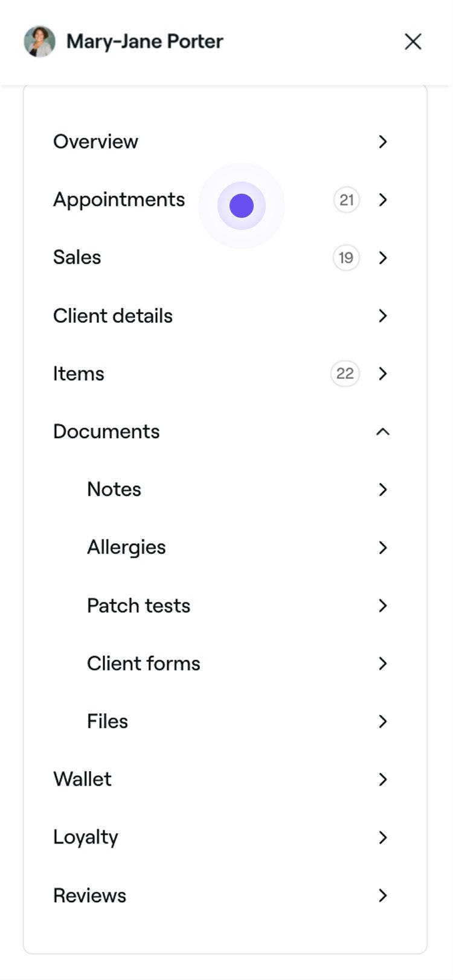The width and height of the screenshot is (453, 980).
Task: Expand the Items section
Action: [x=383, y=374]
